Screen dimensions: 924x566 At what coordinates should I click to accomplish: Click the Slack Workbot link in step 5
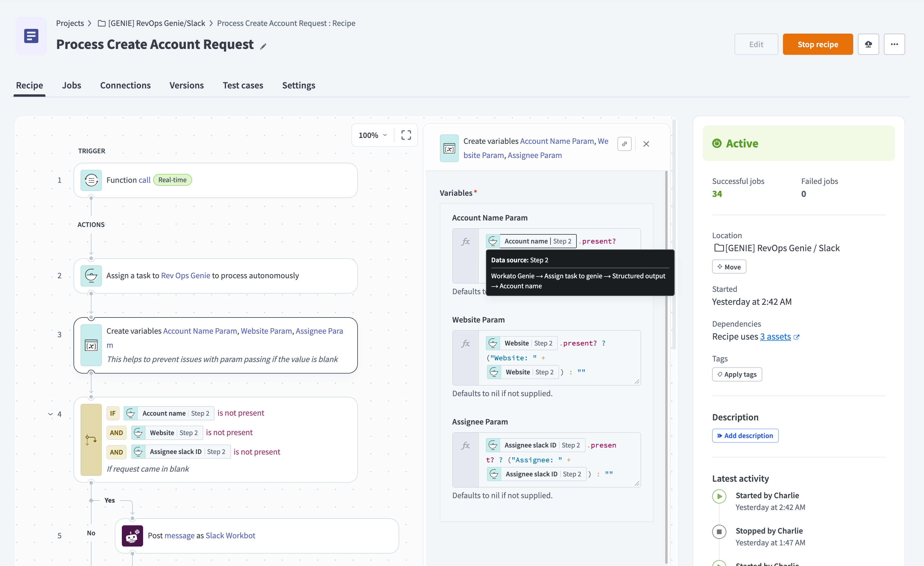click(230, 536)
